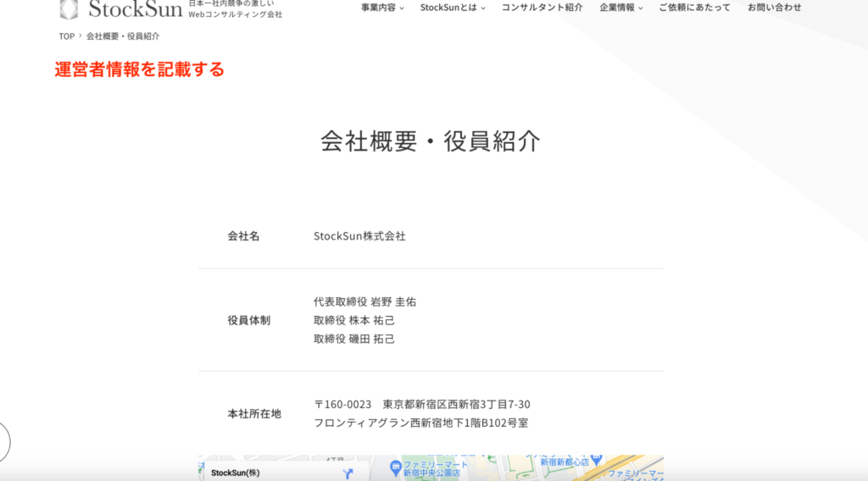Go to お問い合わせ page
Viewport: 868px width, 481px height.
tap(775, 7)
